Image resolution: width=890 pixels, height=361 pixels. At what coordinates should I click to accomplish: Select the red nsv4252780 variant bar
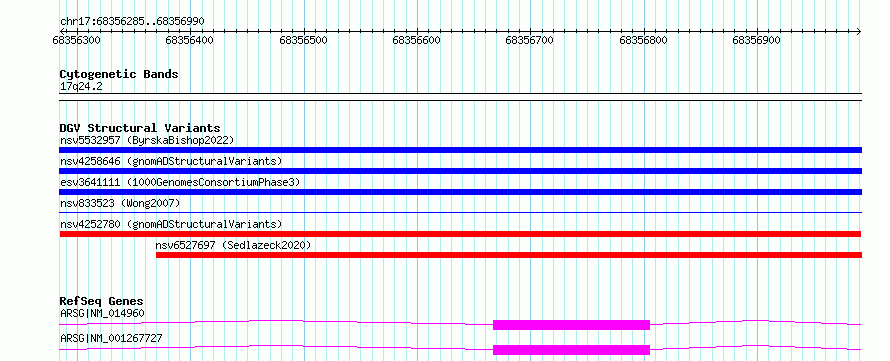coord(460,234)
